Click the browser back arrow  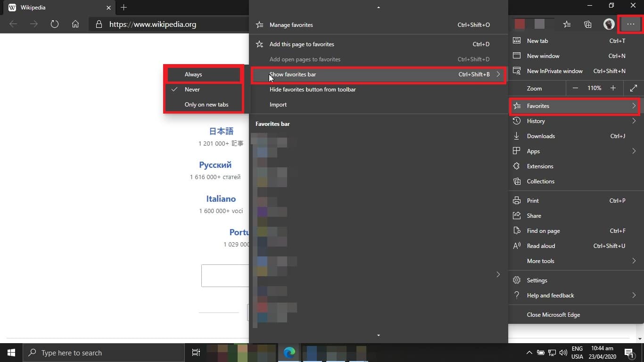pyautogui.click(x=13, y=24)
